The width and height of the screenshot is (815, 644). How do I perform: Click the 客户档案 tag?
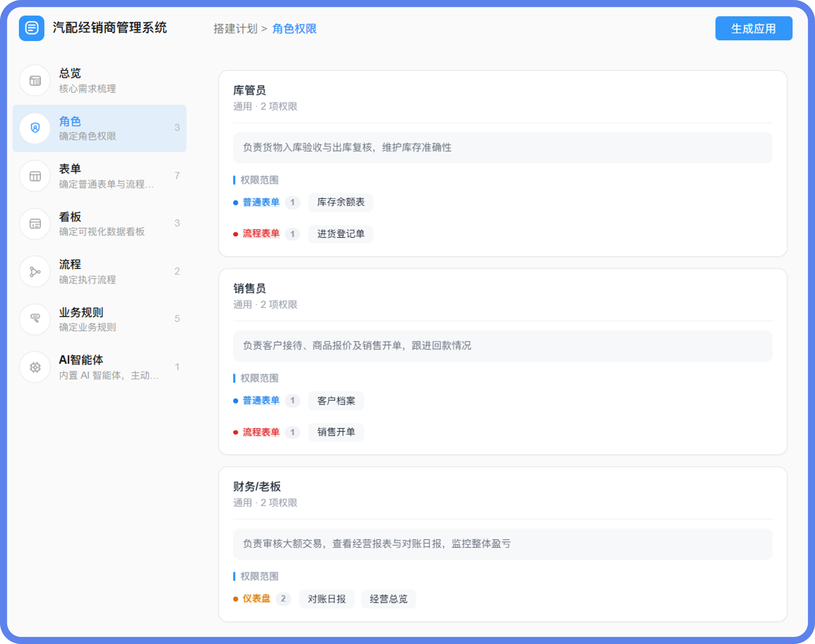(x=336, y=401)
